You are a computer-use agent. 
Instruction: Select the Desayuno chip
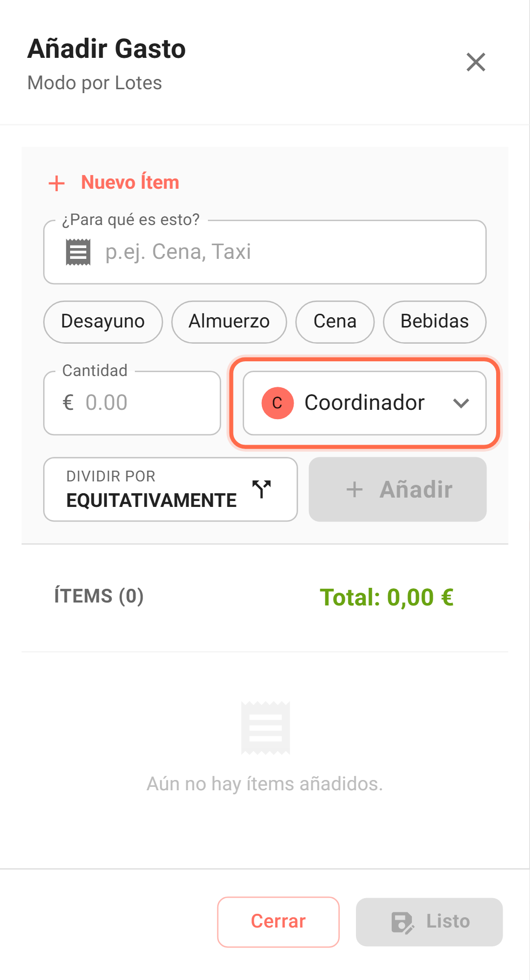click(103, 322)
